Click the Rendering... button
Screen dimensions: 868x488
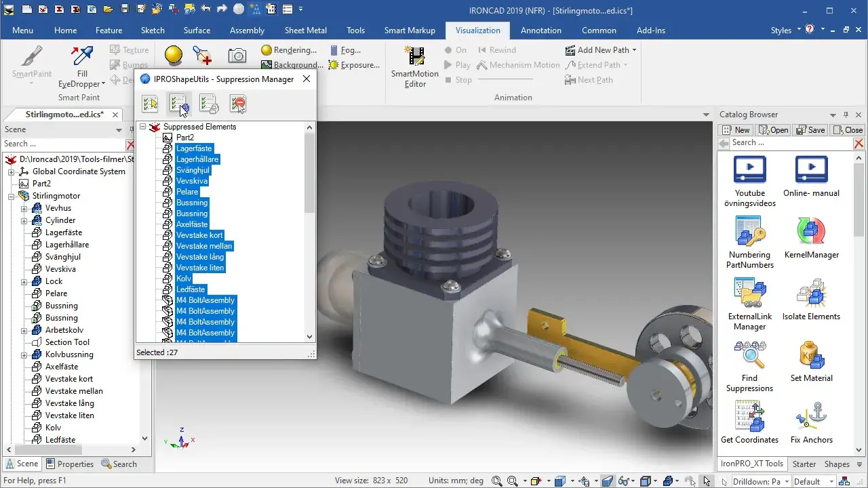289,50
